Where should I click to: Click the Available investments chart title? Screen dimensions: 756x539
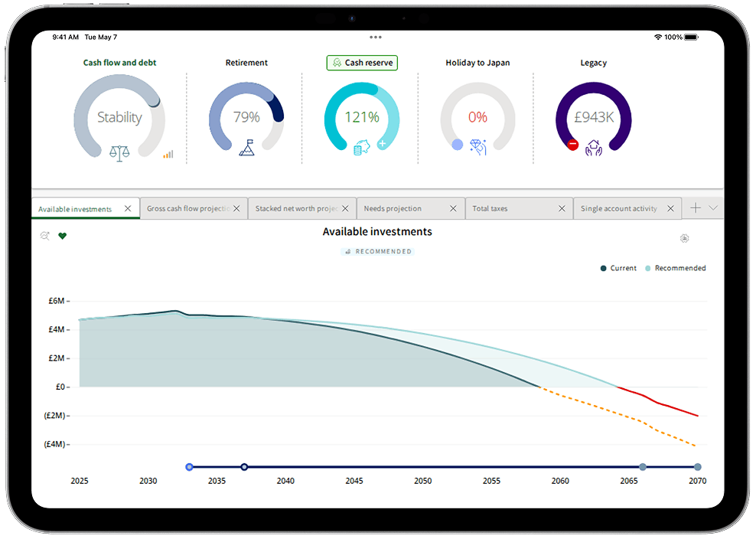377,232
